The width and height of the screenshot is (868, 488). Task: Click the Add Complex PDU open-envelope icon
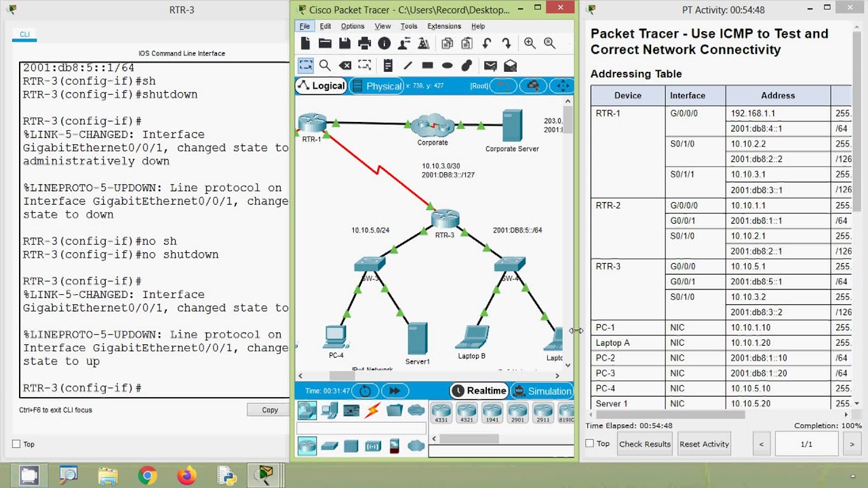coord(510,65)
